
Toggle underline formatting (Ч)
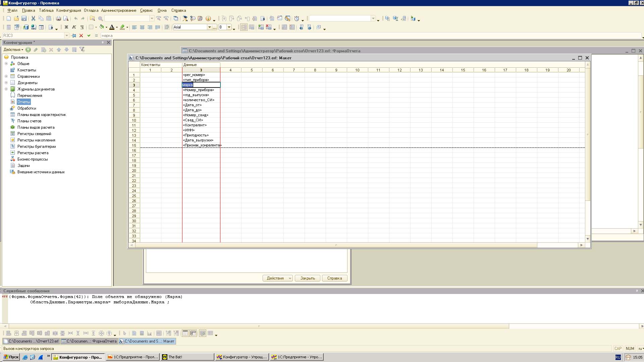pyautogui.click(x=82, y=27)
